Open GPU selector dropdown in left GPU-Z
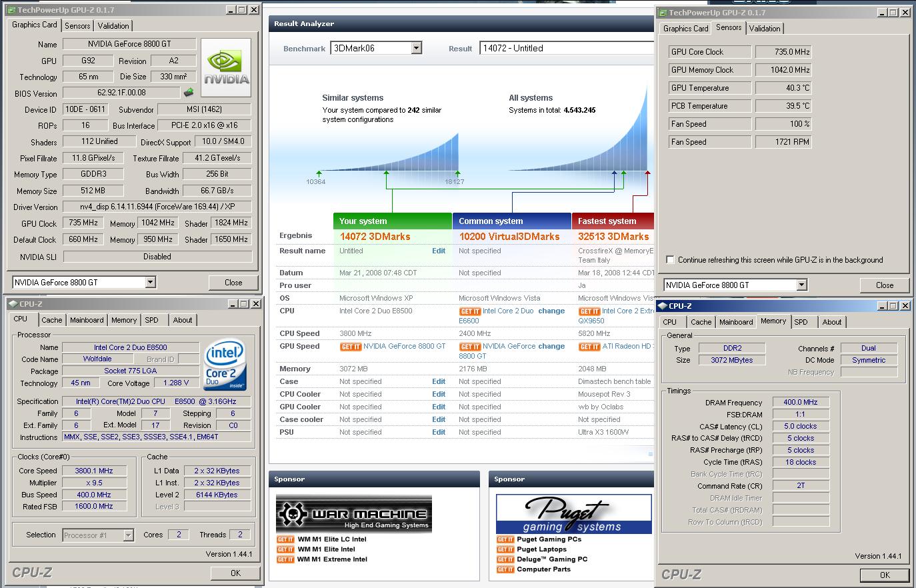 tap(150, 282)
